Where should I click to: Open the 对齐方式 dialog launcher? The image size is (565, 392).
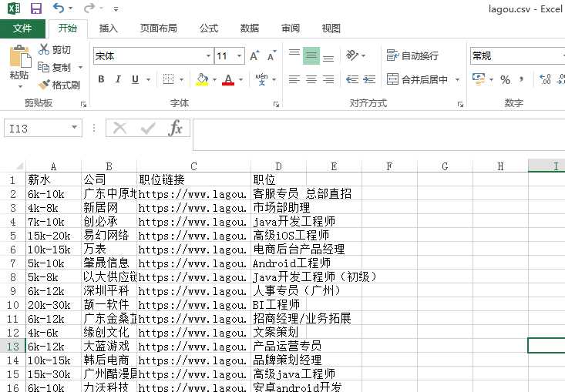coord(460,105)
